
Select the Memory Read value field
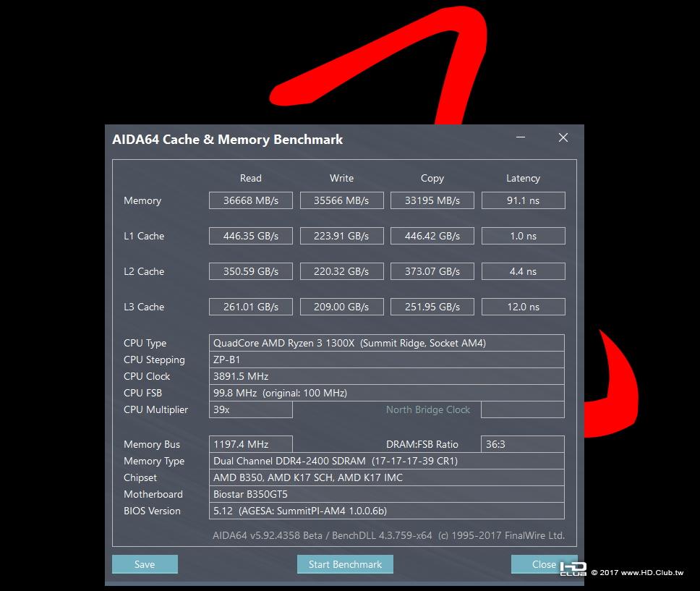[x=251, y=200]
